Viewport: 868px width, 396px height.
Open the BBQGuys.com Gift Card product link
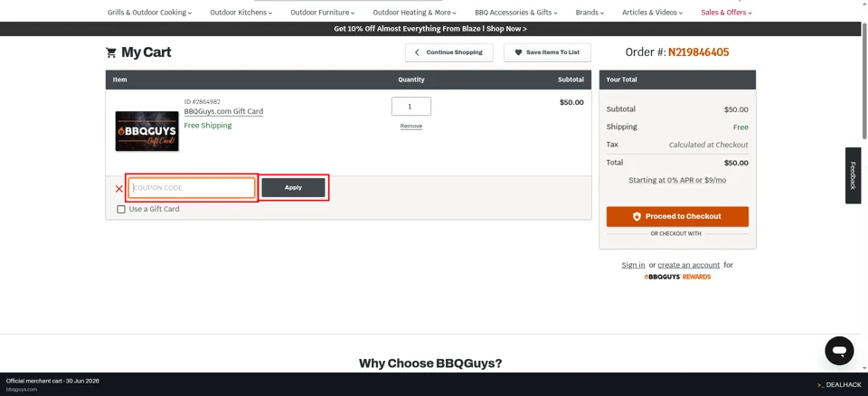pyautogui.click(x=223, y=111)
